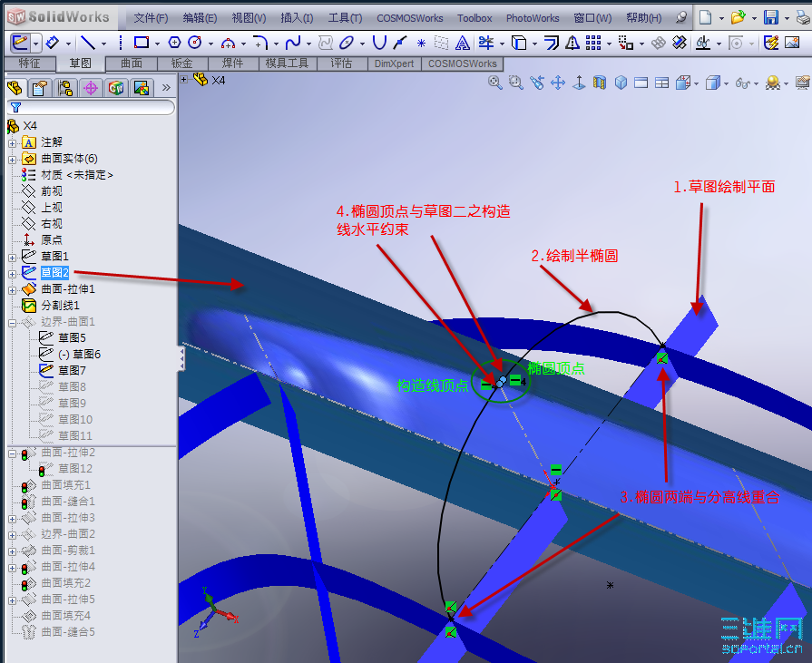Choose the Centerline tool
Image resolution: width=812 pixels, height=663 pixels.
point(120,43)
